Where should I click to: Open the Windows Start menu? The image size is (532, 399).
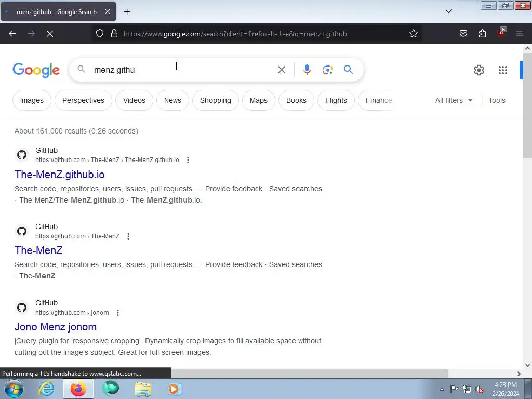tap(14, 389)
